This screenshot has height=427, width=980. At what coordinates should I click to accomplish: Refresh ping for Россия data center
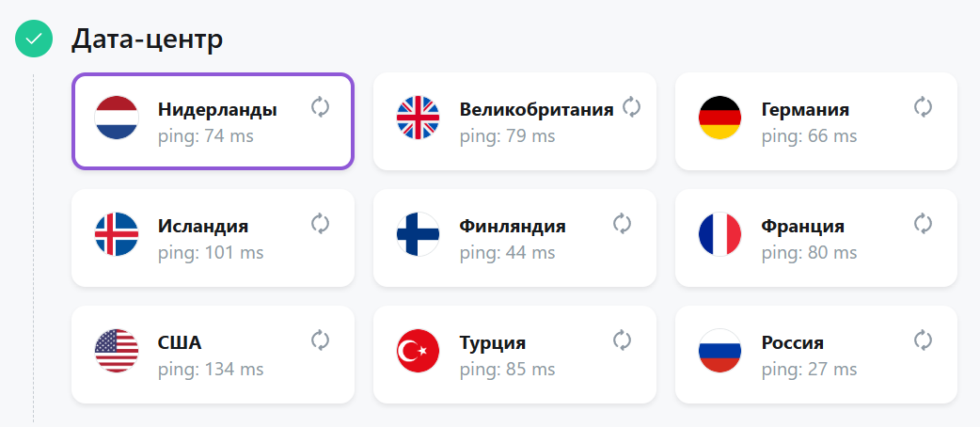coord(924,340)
